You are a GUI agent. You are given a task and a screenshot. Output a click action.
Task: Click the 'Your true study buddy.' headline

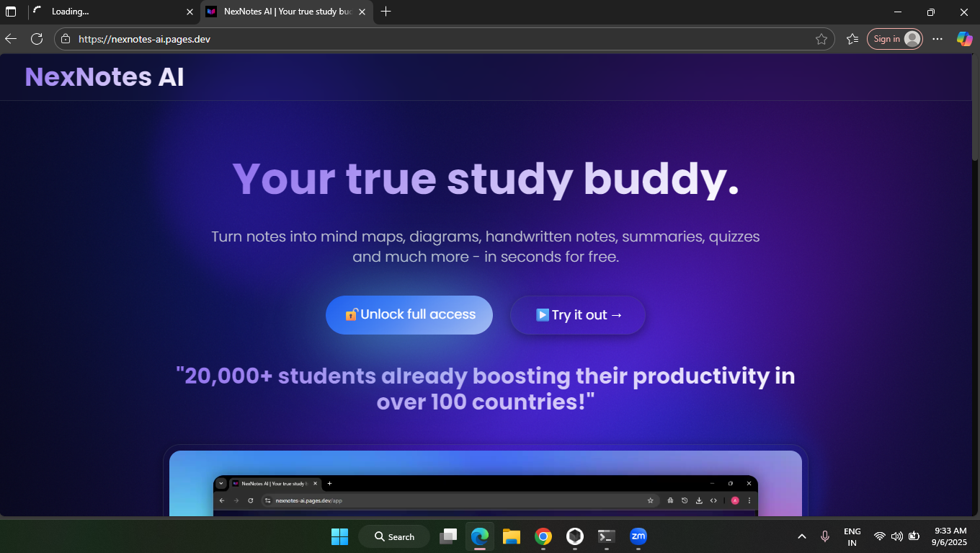point(486,178)
